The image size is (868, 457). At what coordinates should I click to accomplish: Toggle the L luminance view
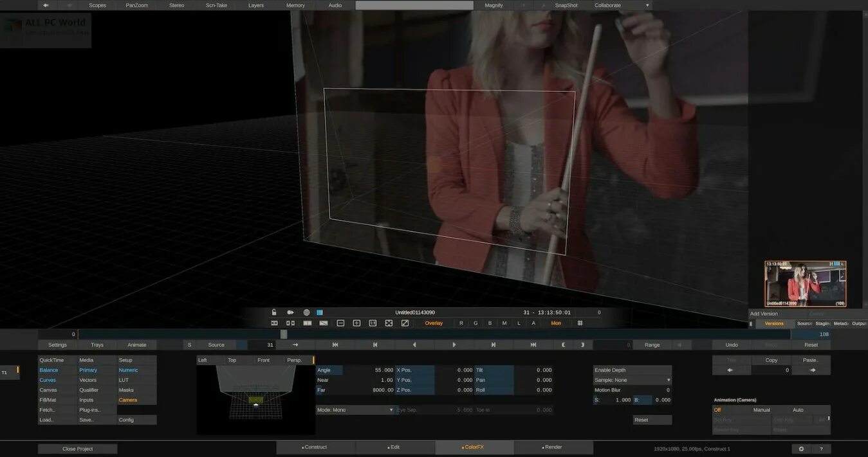tap(519, 323)
